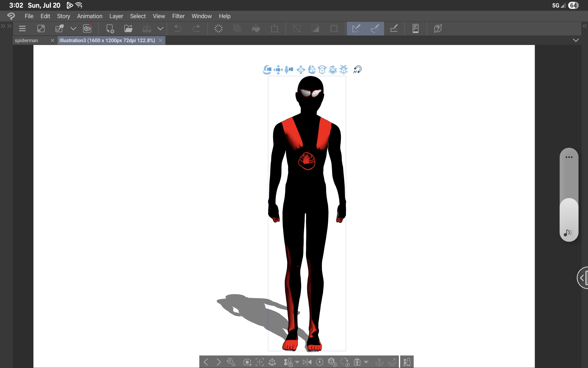Open the Select menu

point(138,16)
